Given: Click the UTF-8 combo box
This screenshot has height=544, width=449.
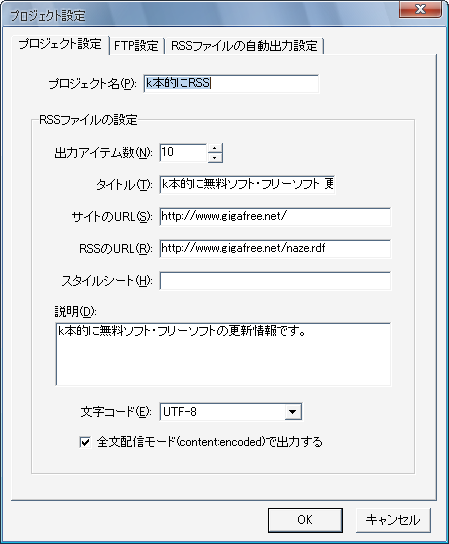Looking at the screenshot, I should click(x=231, y=412).
